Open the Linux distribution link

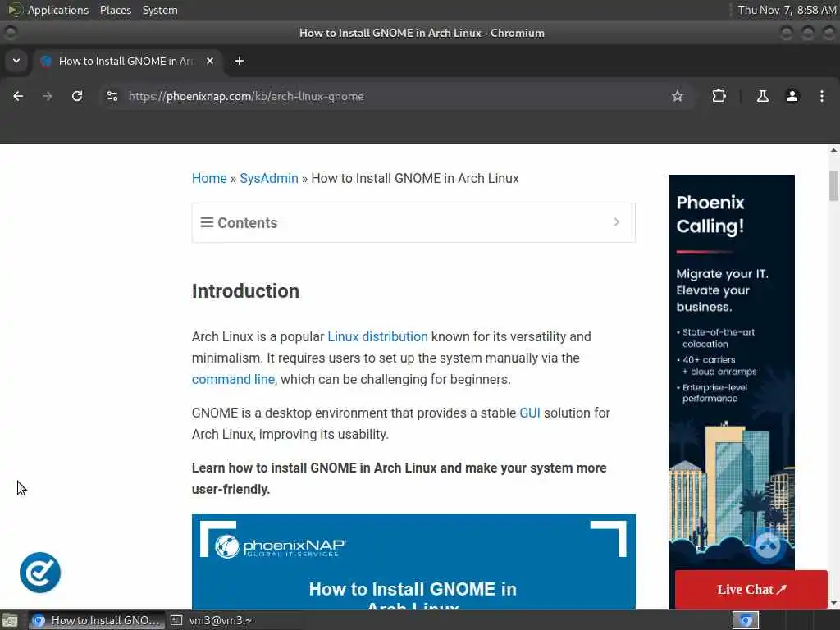[x=377, y=336]
